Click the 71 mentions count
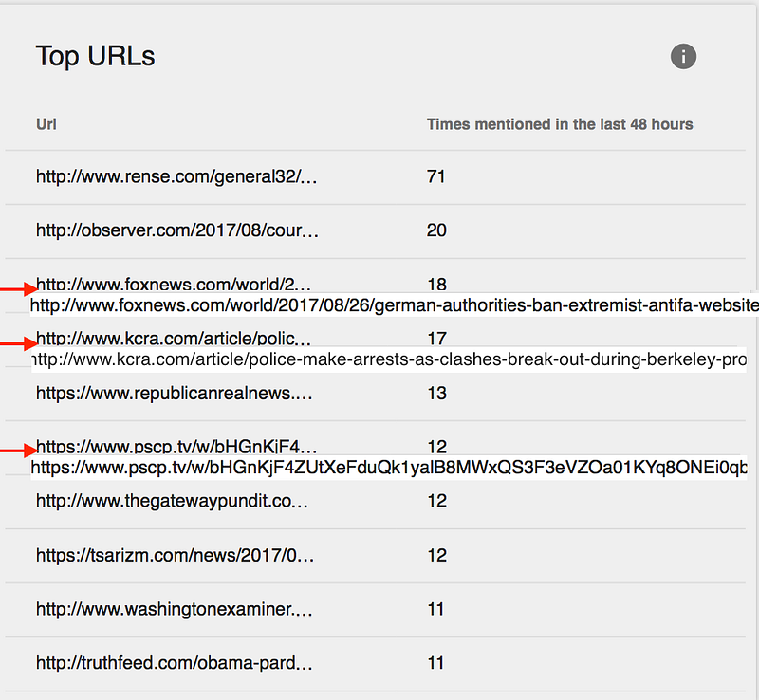Viewport: 759px width, 700px height. tap(436, 176)
